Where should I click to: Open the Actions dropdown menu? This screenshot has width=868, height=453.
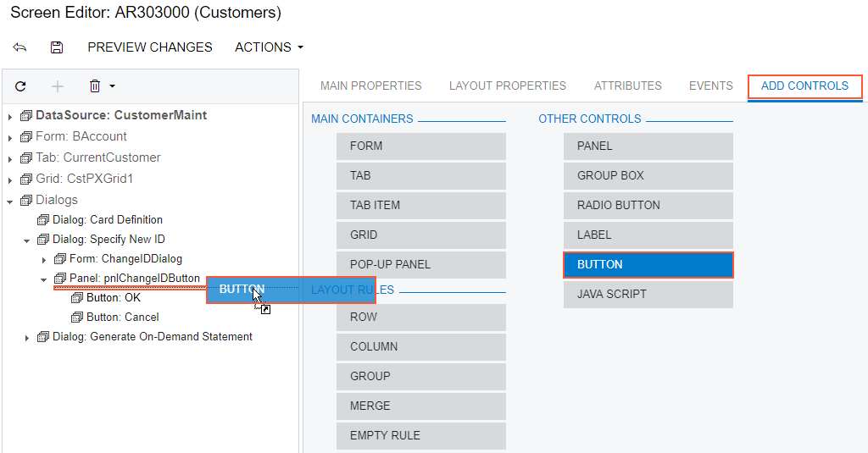(x=269, y=47)
